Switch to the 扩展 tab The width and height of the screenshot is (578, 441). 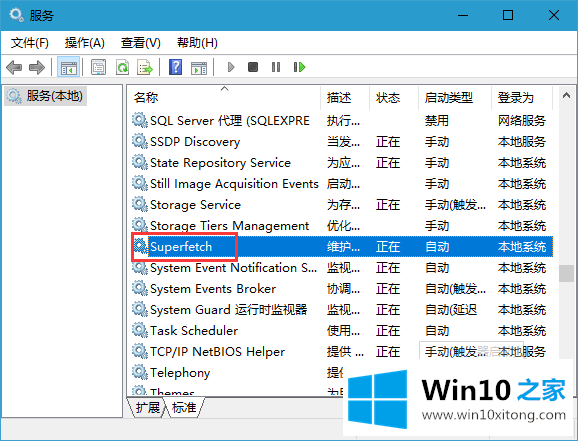[147, 407]
